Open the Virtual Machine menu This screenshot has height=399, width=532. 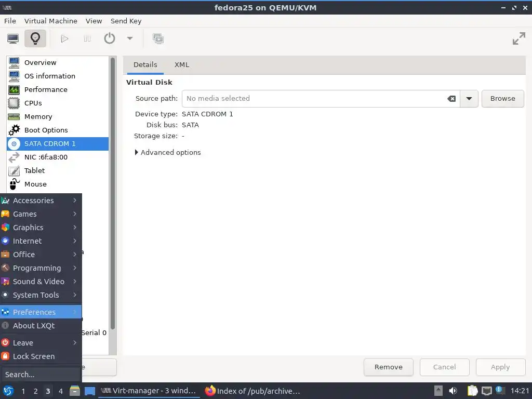[x=51, y=21]
